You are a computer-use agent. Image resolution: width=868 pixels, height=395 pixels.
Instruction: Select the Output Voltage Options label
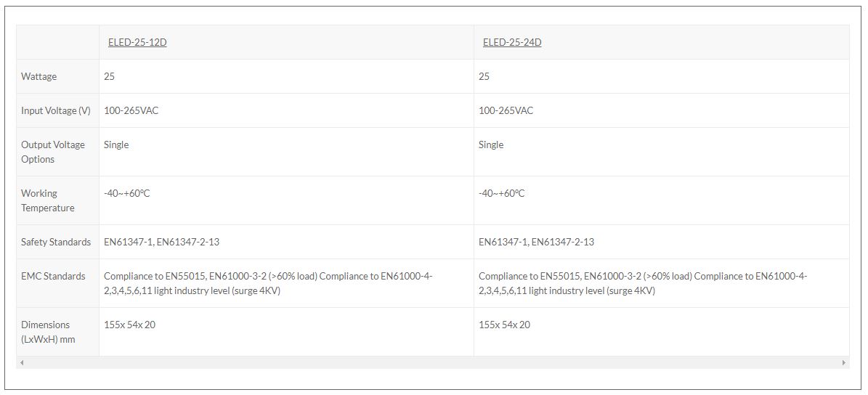(x=53, y=152)
